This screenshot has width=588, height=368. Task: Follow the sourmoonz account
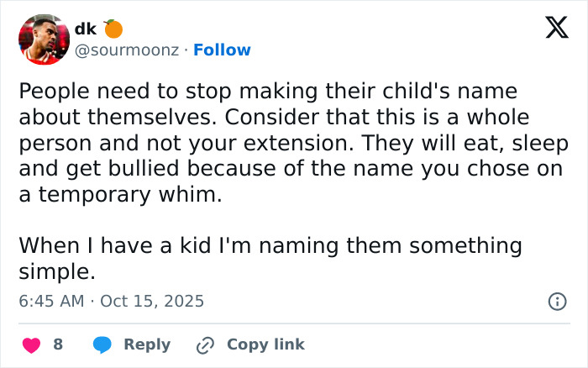pyautogui.click(x=222, y=50)
